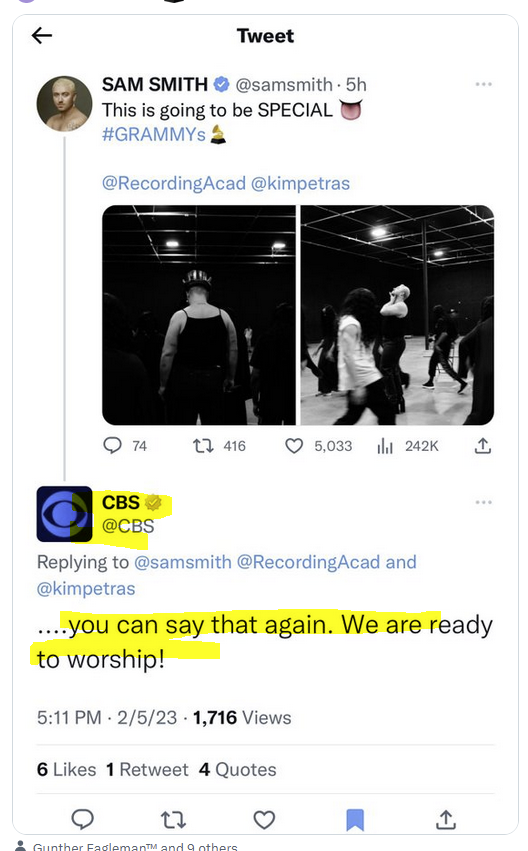This screenshot has height=851, width=528.
Task: Like Sam Smith's tweet with 5,033 likes
Action: pyautogui.click(x=294, y=446)
